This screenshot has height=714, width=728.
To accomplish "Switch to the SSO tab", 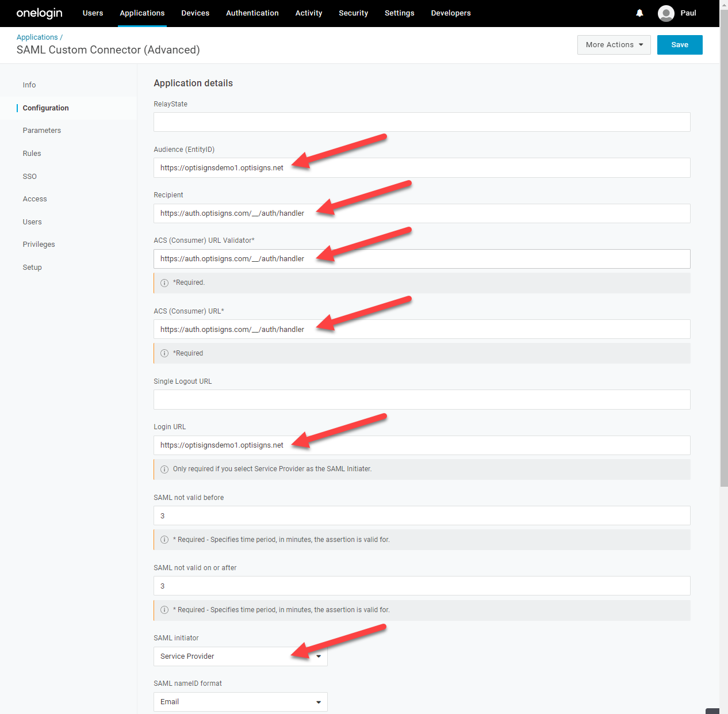I will tap(30, 177).
